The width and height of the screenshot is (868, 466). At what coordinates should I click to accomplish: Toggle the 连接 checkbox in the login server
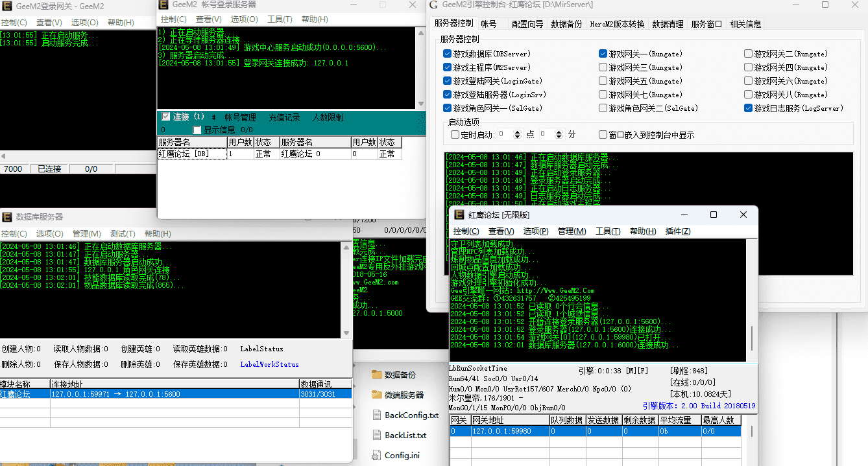[165, 117]
